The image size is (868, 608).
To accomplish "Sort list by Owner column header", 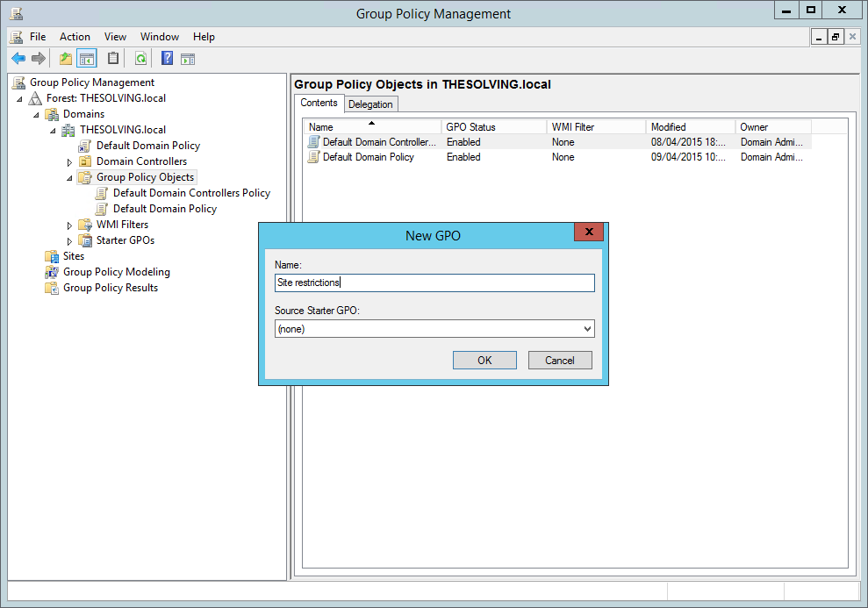I will [773, 126].
